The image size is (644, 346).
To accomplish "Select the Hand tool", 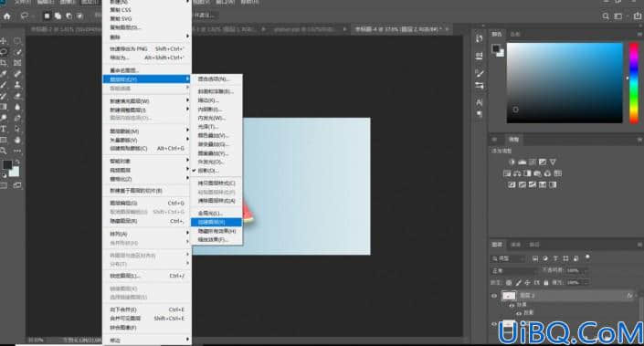I will tap(17, 140).
